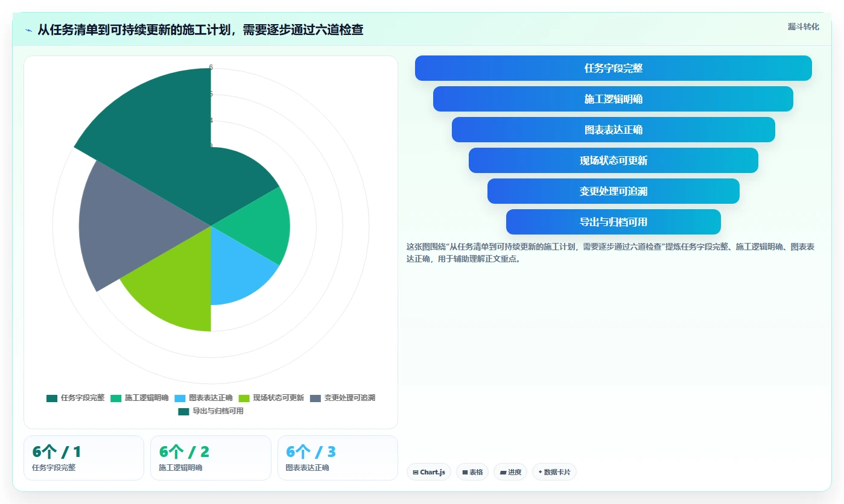Image resolution: width=844 pixels, height=504 pixels.
Task: Toggle 施工逻辑明确 legend entry
Action: (x=139, y=398)
